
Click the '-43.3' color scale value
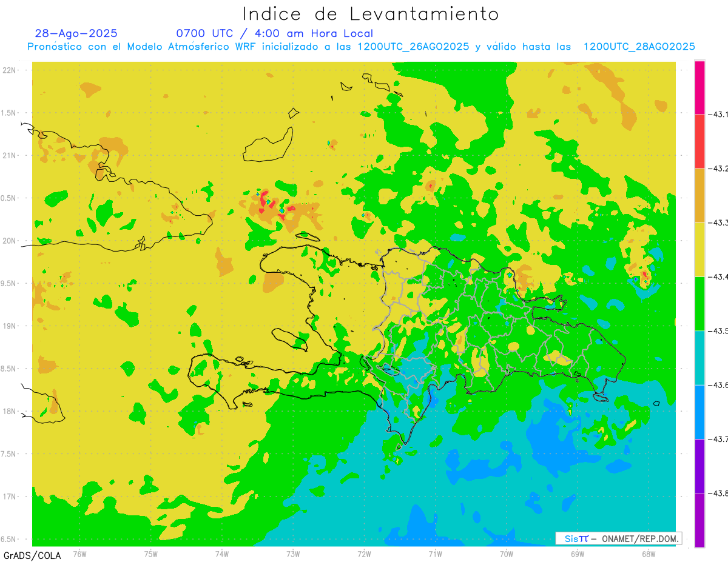(718, 222)
